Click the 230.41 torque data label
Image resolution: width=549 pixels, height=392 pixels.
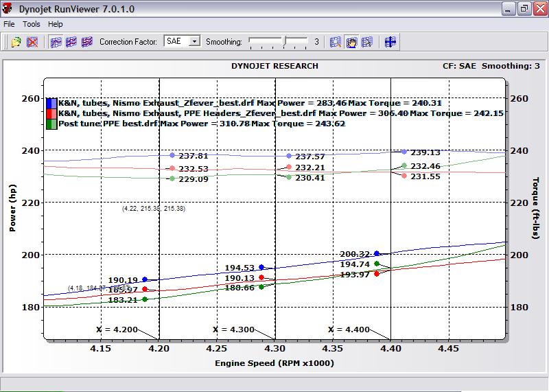point(310,178)
